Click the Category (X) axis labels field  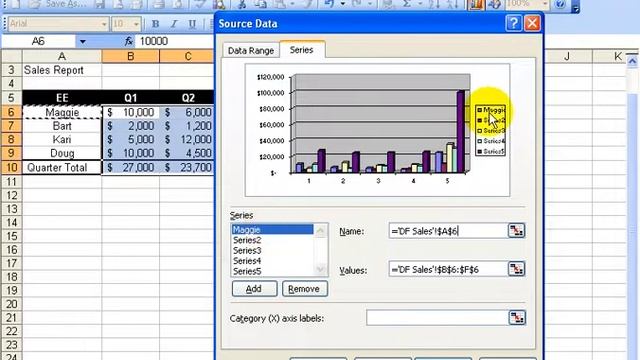[437, 318]
